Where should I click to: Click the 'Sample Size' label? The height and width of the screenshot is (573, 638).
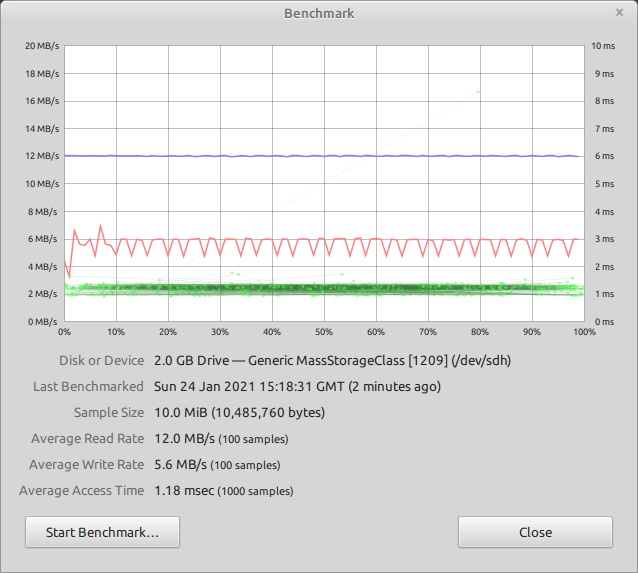[109, 412]
